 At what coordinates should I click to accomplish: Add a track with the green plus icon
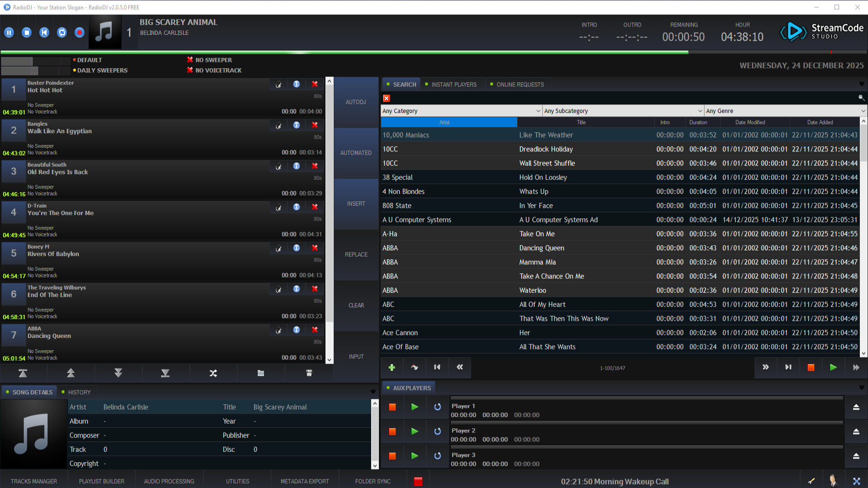click(392, 367)
